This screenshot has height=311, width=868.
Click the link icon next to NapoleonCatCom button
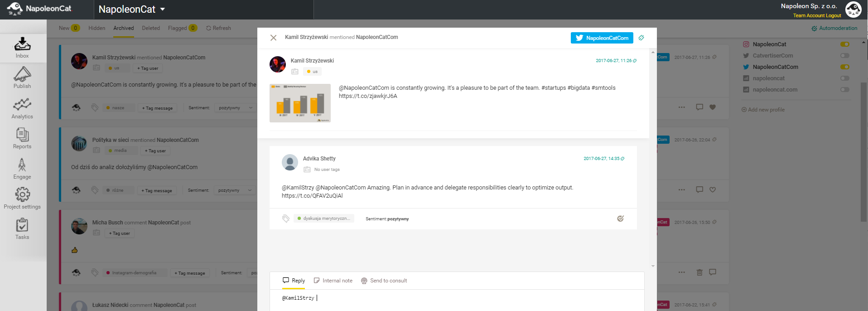(x=641, y=38)
